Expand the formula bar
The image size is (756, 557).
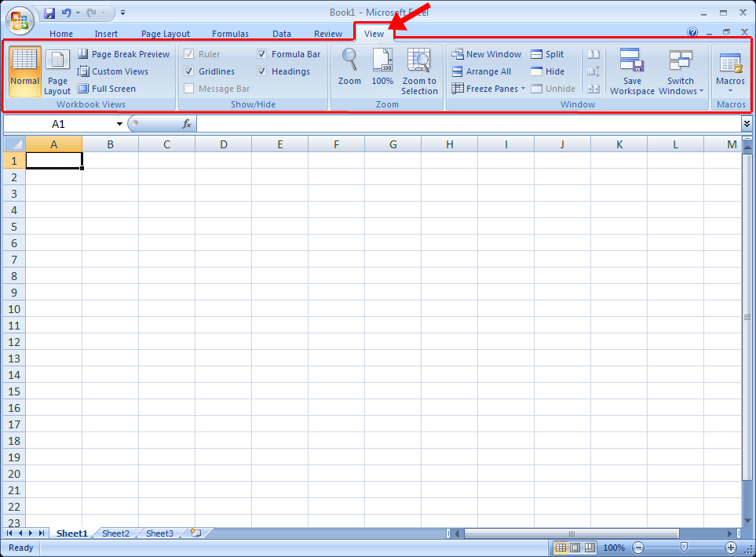point(747,124)
